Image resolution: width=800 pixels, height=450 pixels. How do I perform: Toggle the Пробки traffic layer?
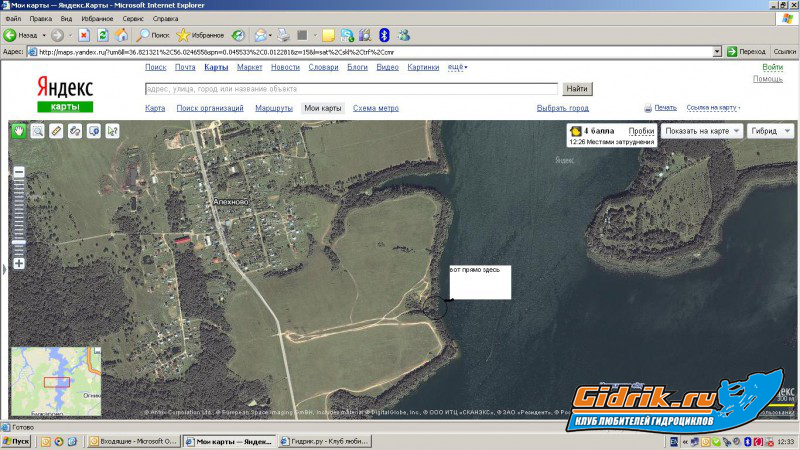click(641, 131)
